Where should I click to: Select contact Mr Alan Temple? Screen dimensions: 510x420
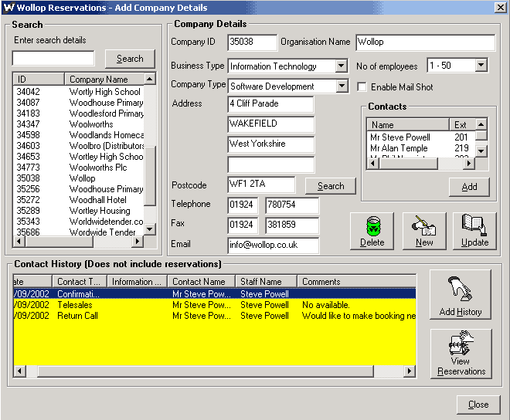tap(421, 148)
